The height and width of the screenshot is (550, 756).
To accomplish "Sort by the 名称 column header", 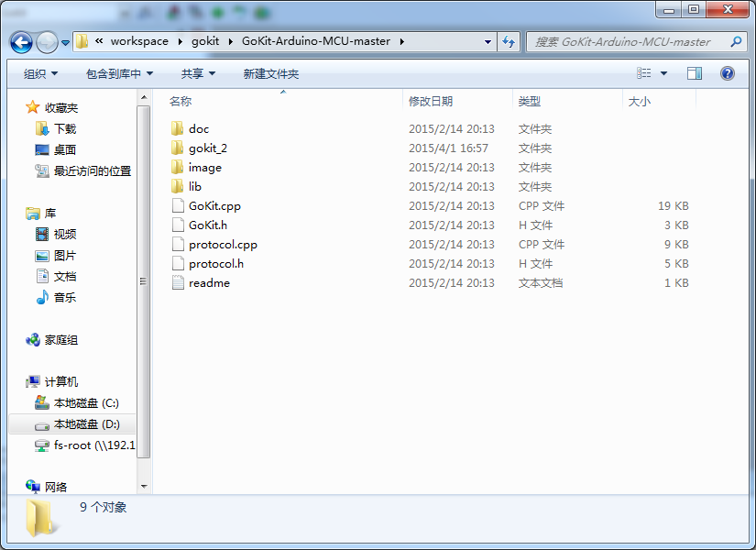I will coord(278,102).
